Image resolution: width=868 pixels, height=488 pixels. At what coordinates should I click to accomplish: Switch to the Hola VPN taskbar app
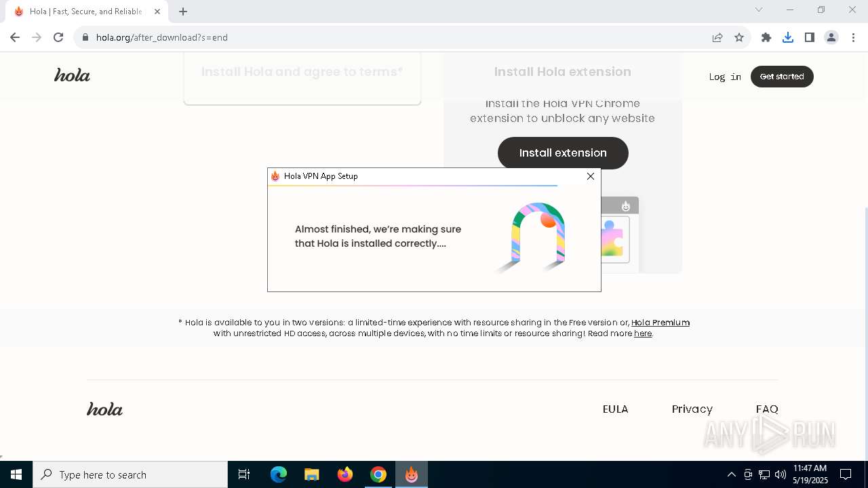point(412,474)
